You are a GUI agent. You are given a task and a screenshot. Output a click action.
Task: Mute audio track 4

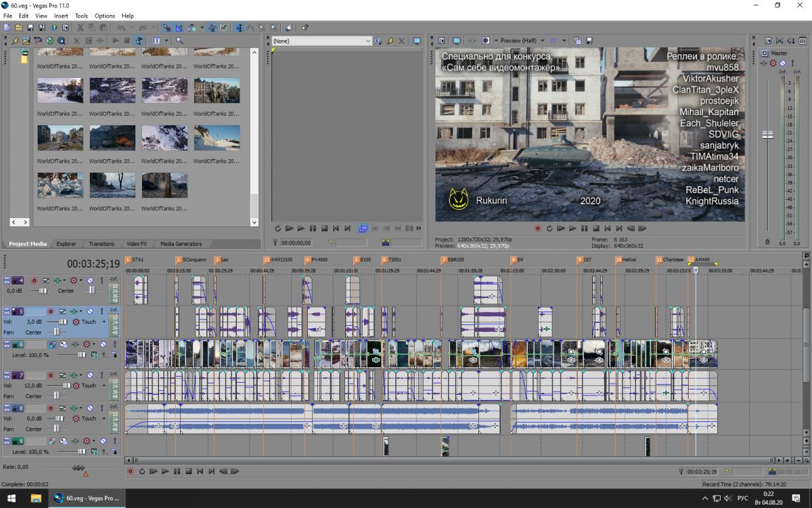[90, 280]
